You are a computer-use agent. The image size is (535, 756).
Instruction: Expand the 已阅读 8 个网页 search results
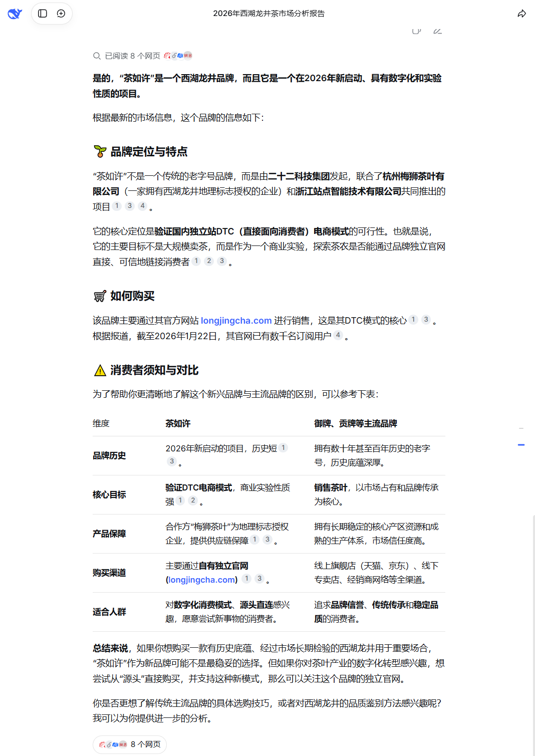click(143, 56)
